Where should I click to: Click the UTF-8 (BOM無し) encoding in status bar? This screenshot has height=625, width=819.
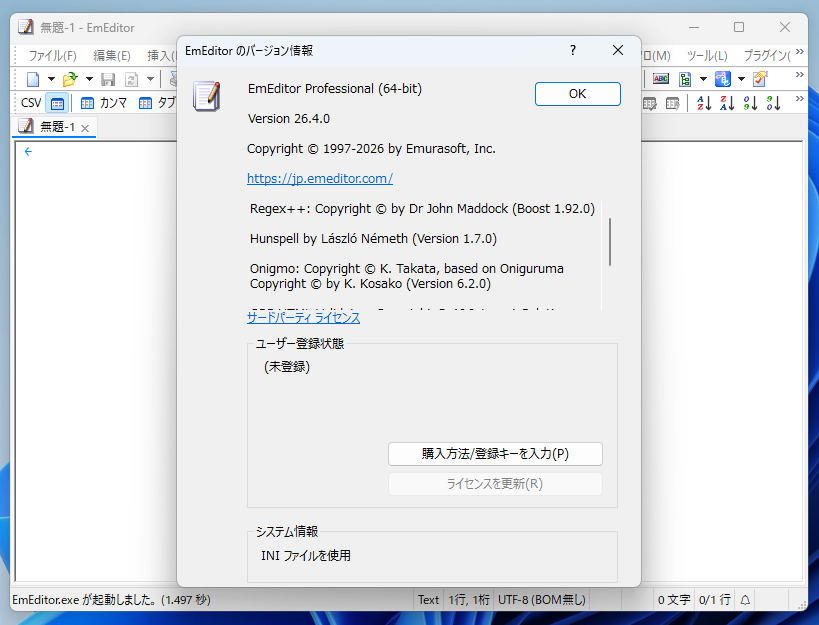tap(542, 600)
